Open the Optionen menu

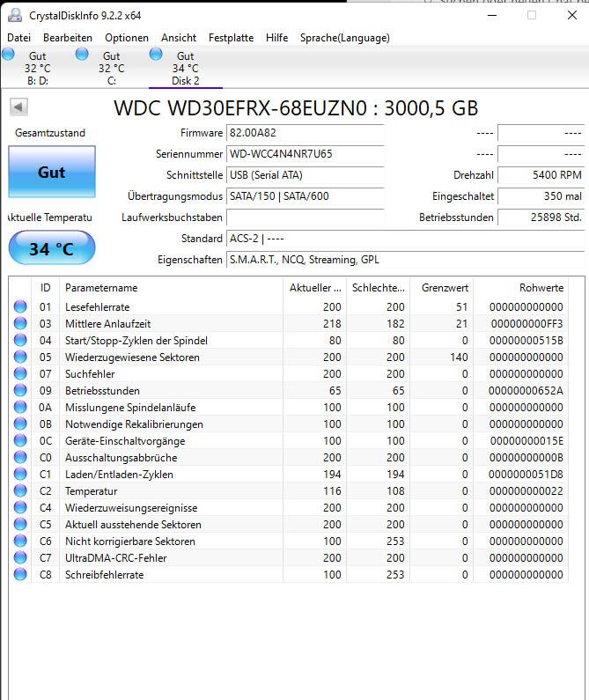[127, 38]
